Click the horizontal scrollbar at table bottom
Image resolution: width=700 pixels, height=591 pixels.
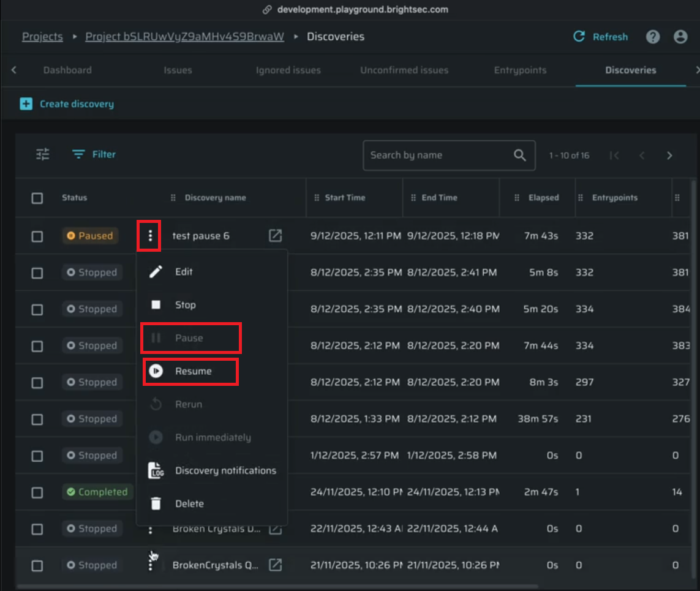pos(277,586)
